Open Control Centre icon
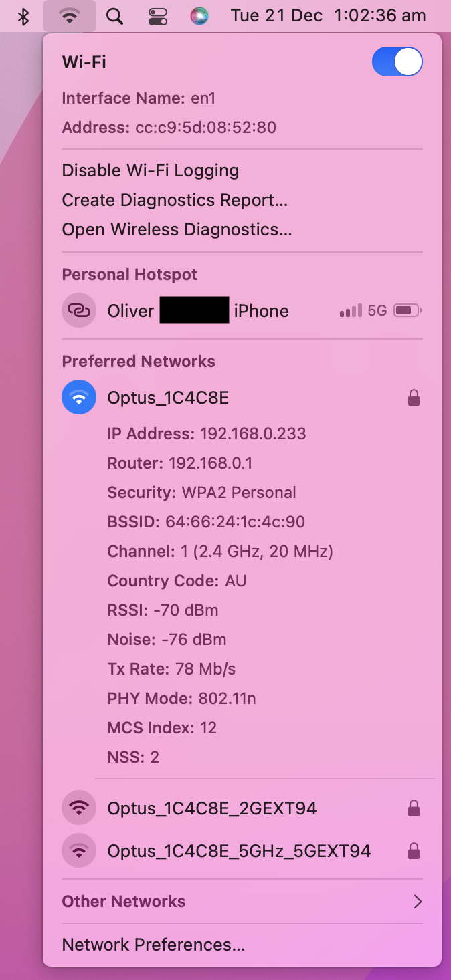 [x=158, y=17]
